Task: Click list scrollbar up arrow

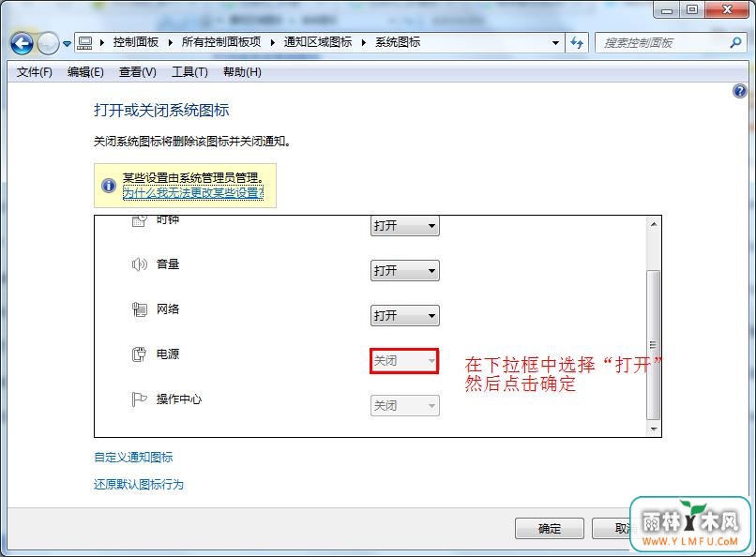Action: tap(654, 224)
